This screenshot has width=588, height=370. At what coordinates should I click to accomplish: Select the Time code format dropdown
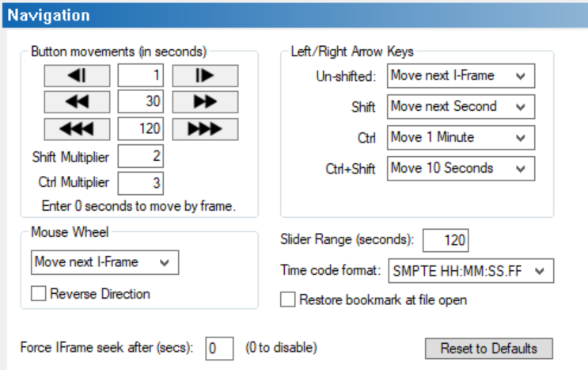pos(471,271)
